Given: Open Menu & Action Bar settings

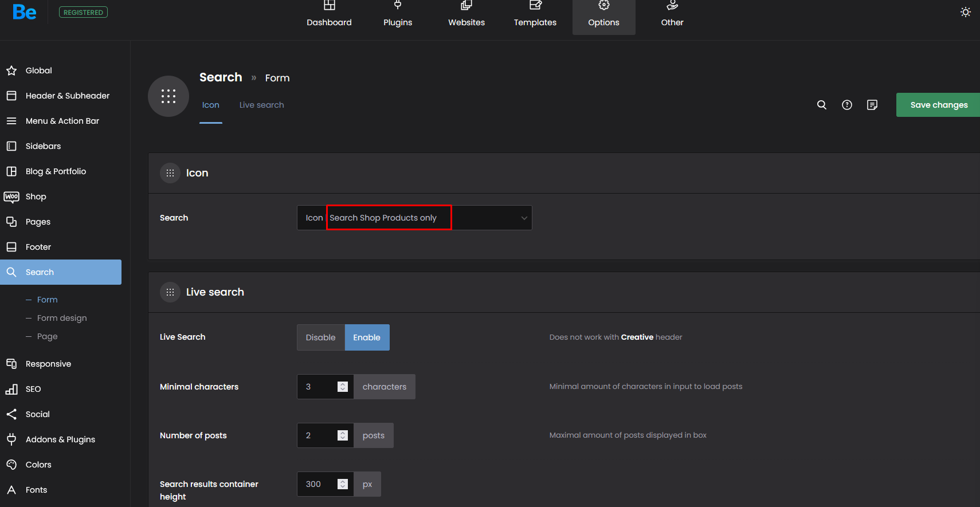Looking at the screenshot, I should point(61,121).
